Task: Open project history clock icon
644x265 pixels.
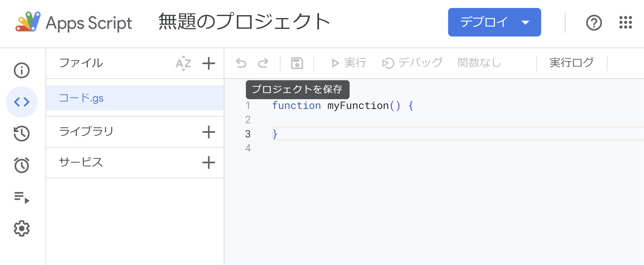Action: coord(21,134)
